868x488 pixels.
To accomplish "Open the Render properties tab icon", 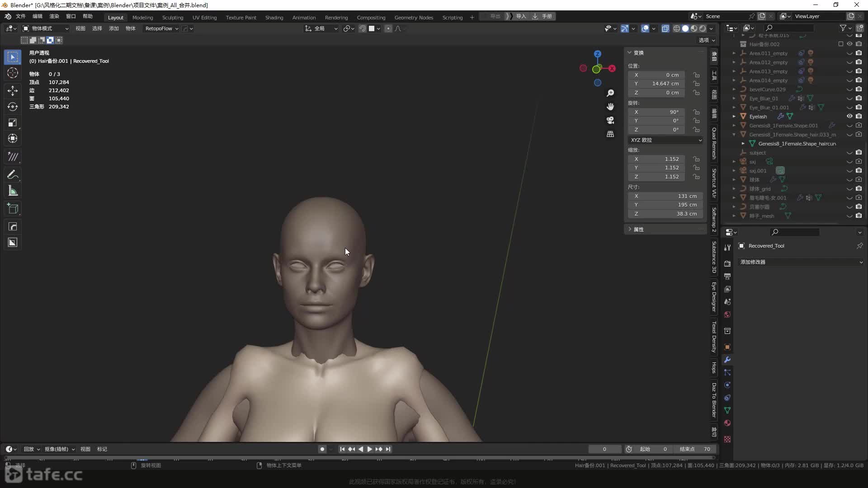I will pyautogui.click(x=727, y=263).
